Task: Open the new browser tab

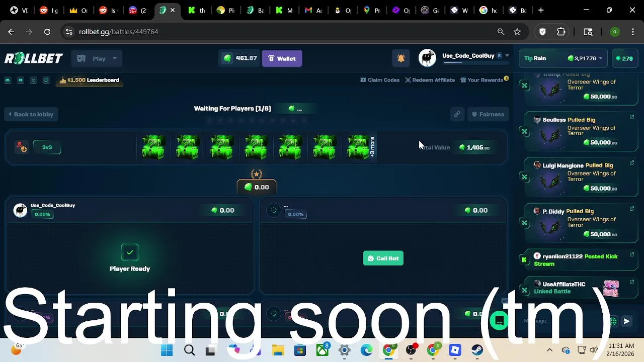Action: pyautogui.click(x=541, y=10)
